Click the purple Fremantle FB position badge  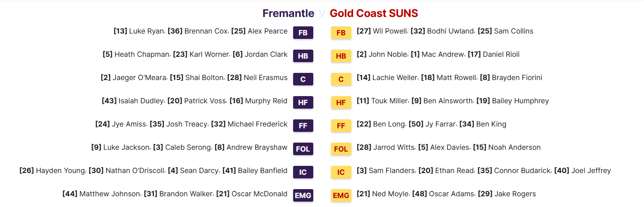coord(303,33)
